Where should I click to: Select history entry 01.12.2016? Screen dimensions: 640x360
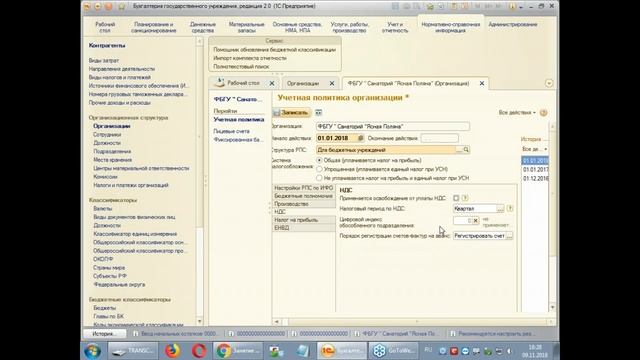(535, 178)
